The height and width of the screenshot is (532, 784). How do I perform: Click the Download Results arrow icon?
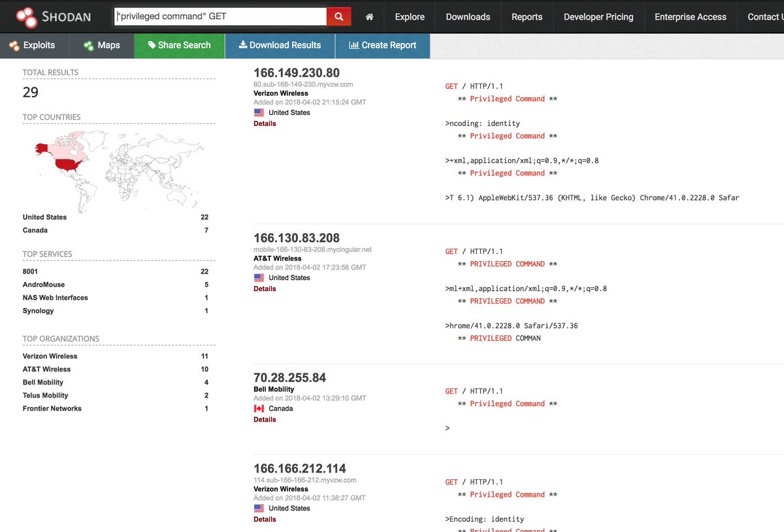(x=244, y=46)
